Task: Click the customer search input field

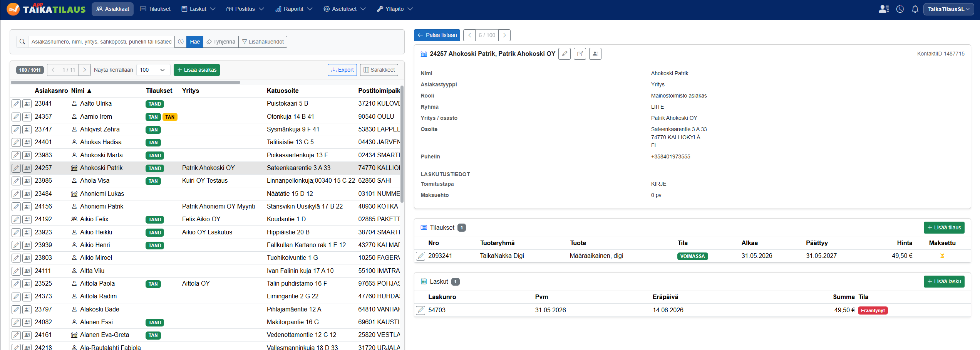Action: 101,42
